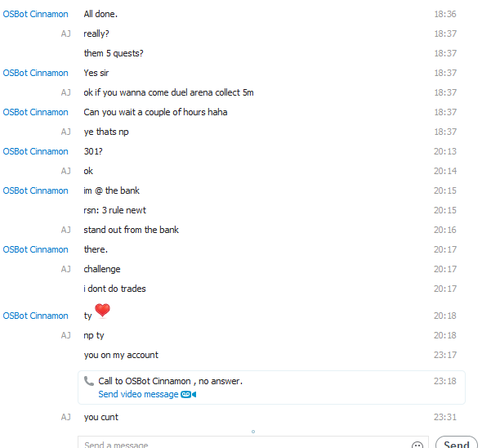The height and width of the screenshot is (448, 500).
Task: Click the video message camera icon
Action: click(x=189, y=395)
